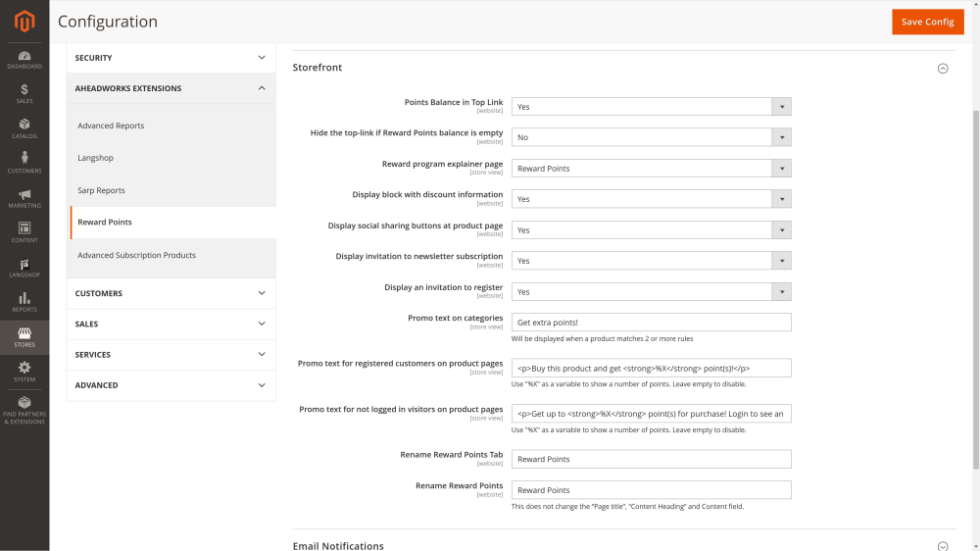Open the Catalog sidebar menu
Viewport: 980px width, 551px height.
click(24, 128)
